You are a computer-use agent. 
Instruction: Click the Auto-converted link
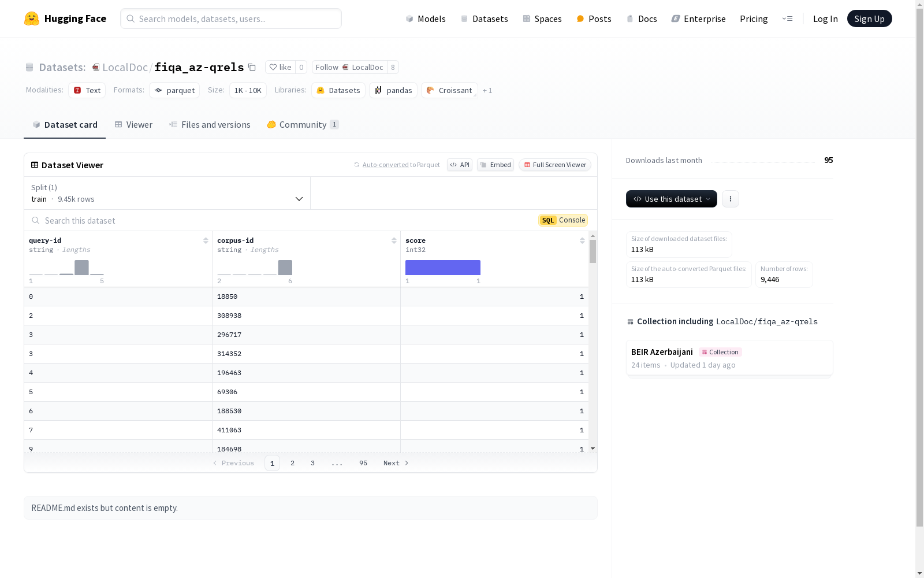[385, 165]
